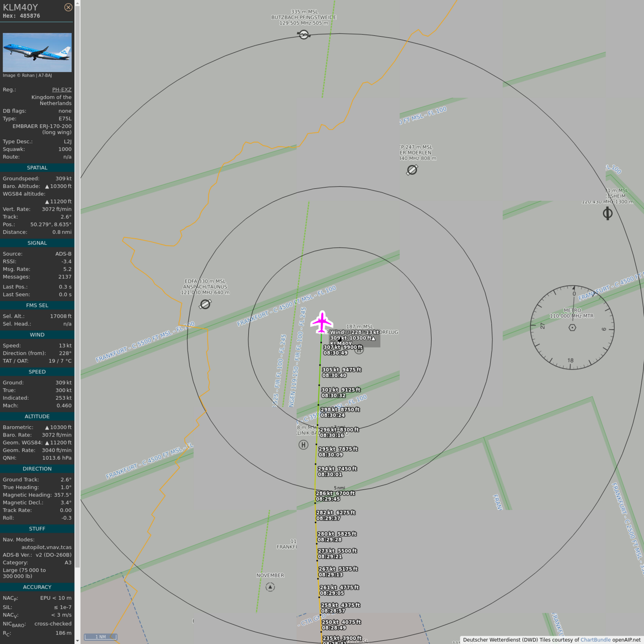Click the Ober-Moerlen airfield symbol
Screen dimensions: 644x644
[x=412, y=170]
